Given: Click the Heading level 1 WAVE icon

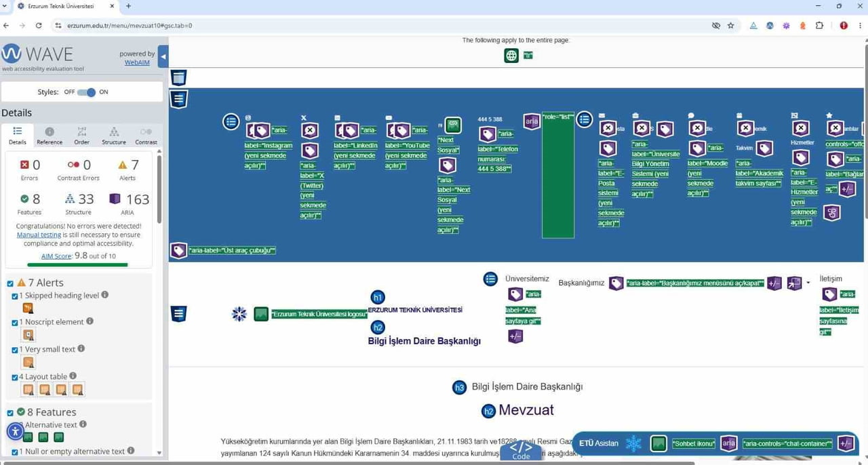Looking at the screenshot, I should 378,298.
